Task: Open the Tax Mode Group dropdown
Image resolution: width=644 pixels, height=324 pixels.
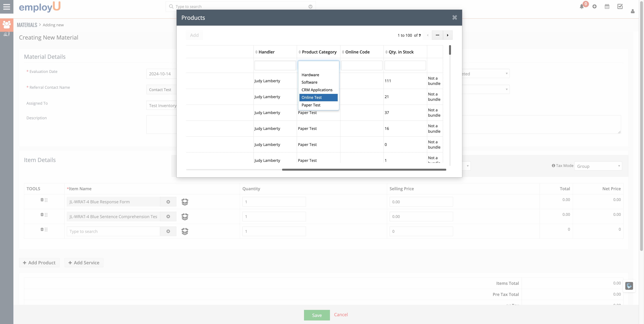Action: coord(598,166)
